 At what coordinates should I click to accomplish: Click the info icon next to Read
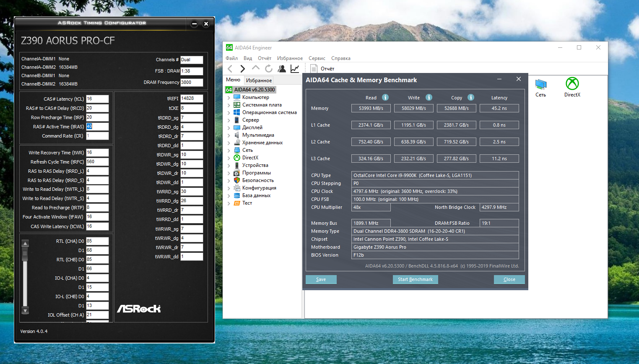click(385, 97)
